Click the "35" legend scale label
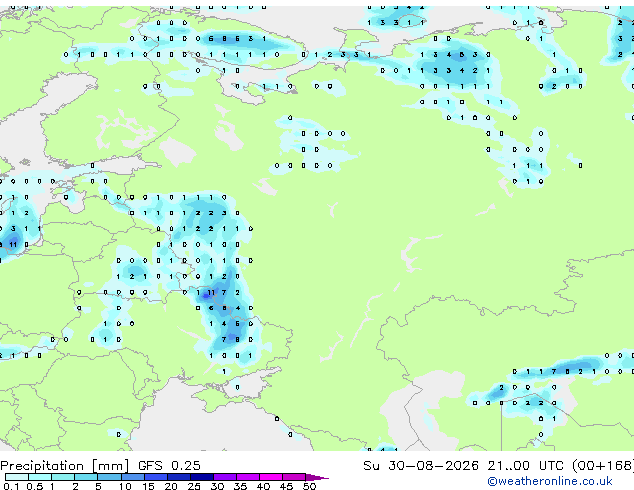 click(x=240, y=486)
